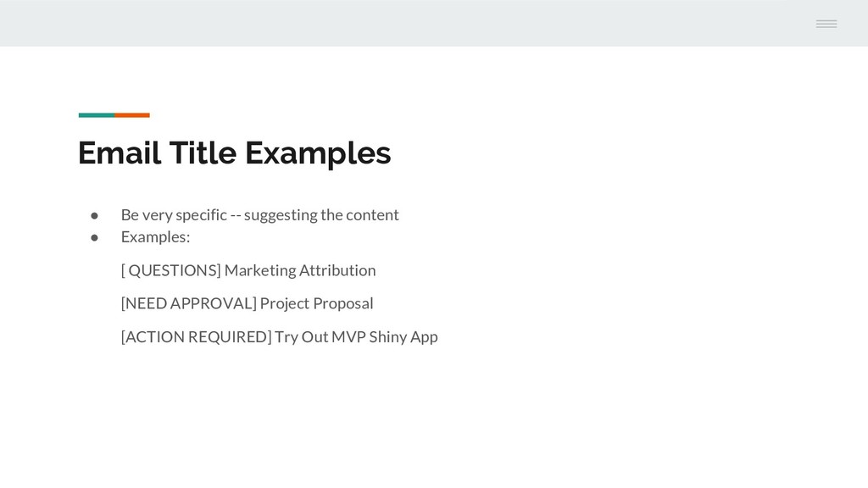Click 'suggesting the content' phrase
Viewport: 868px width, 488px height.
321,214
